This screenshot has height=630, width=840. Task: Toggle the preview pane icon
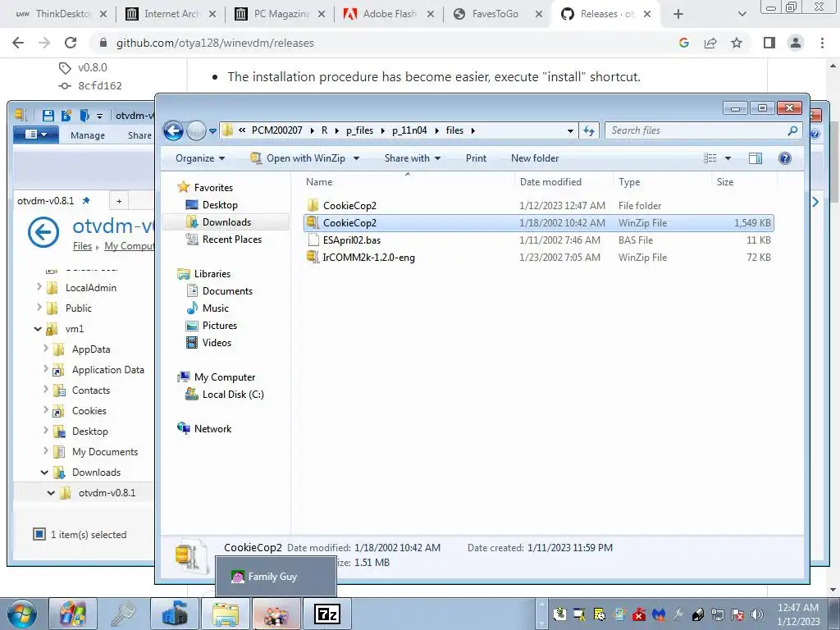point(756,158)
